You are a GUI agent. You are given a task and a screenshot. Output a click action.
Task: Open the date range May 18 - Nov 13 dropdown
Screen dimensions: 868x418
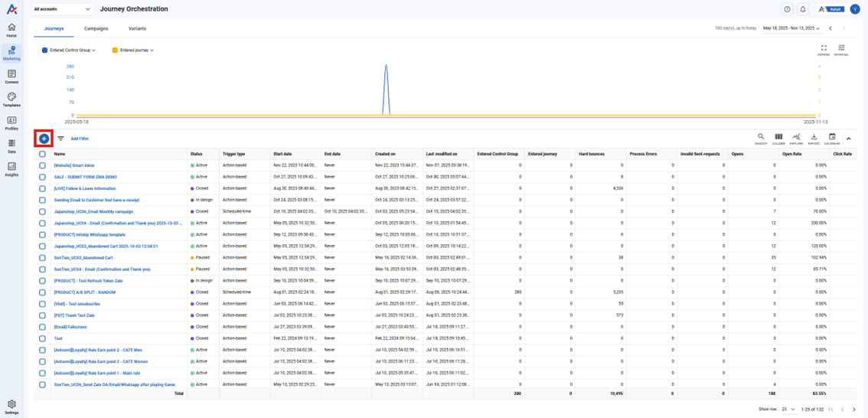click(x=791, y=28)
